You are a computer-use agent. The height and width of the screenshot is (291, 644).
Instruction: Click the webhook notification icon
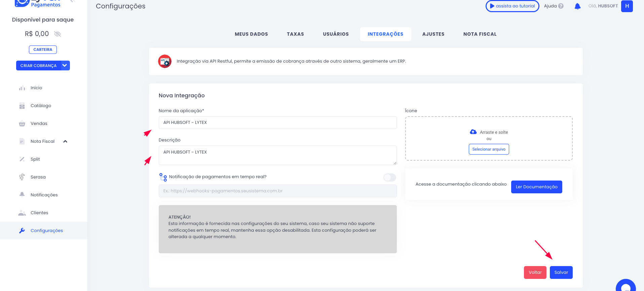point(163,177)
